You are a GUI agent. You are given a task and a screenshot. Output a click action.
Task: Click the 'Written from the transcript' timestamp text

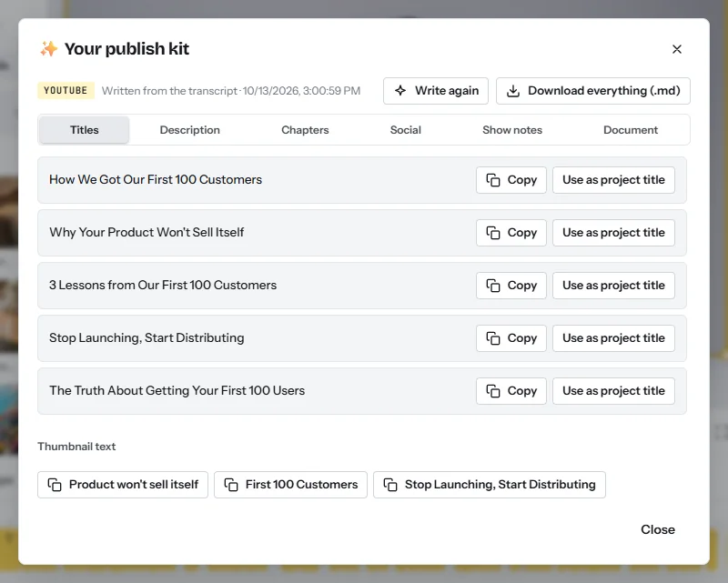[231, 91]
